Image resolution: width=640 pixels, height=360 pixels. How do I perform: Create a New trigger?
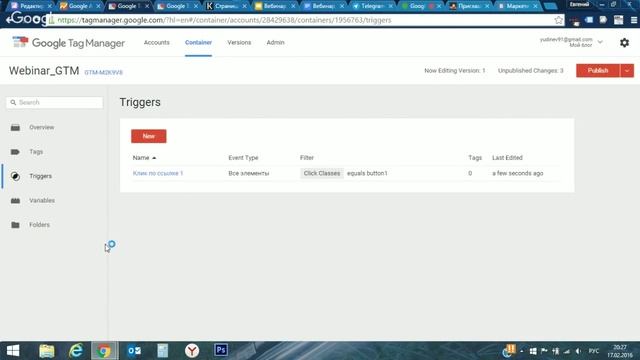(x=149, y=136)
